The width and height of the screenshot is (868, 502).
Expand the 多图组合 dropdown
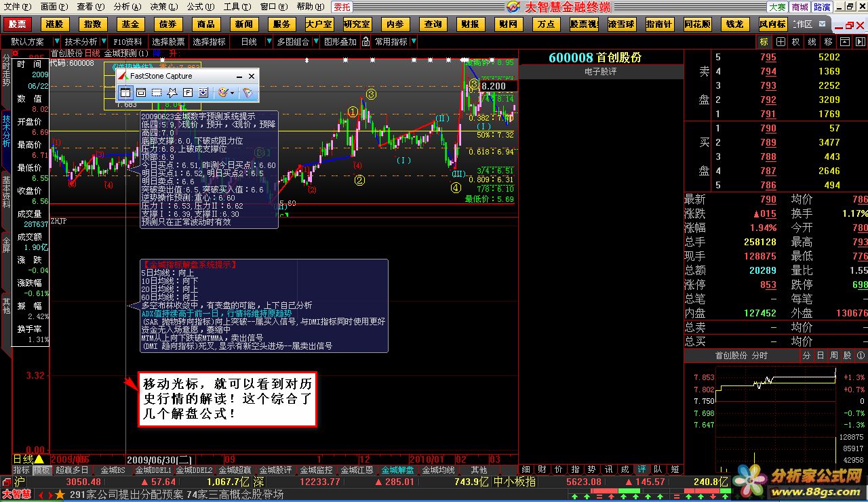coord(315,42)
